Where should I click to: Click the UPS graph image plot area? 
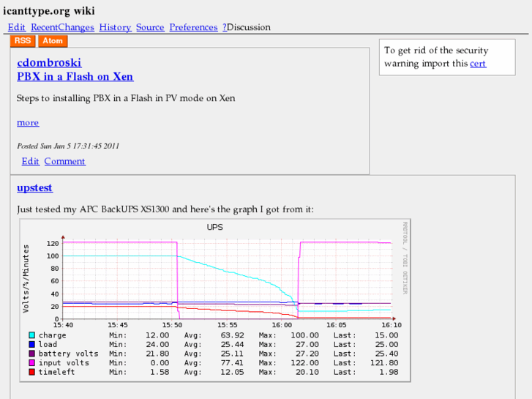point(228,280)
